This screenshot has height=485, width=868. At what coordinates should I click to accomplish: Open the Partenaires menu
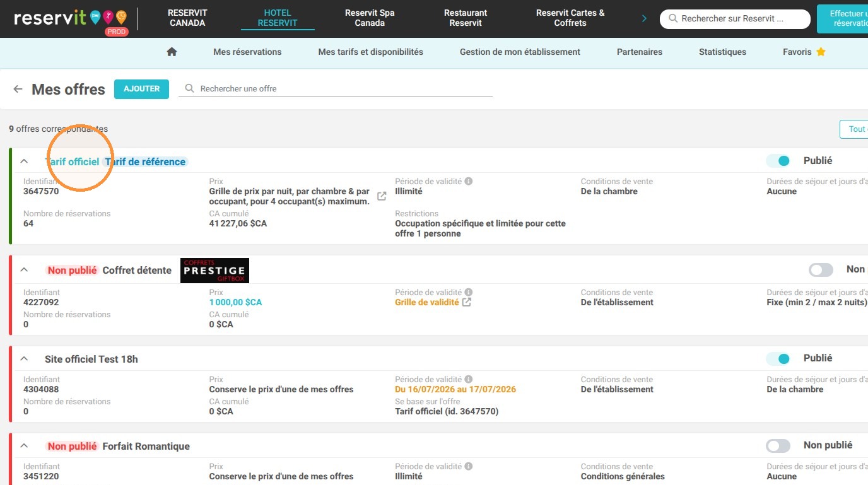[640, 52]
